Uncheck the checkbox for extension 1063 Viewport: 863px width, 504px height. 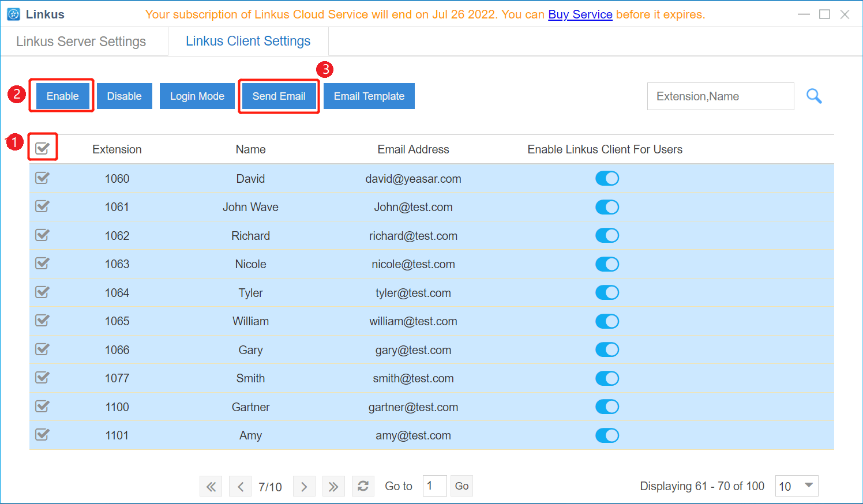42,263
